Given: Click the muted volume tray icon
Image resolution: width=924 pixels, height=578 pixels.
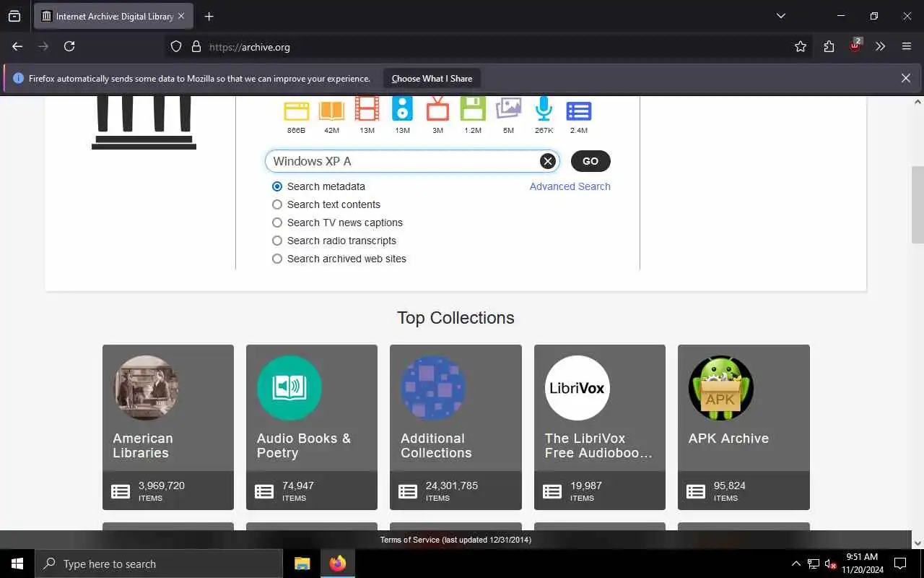Looking at the screenshot, I should tap(830, 564).
